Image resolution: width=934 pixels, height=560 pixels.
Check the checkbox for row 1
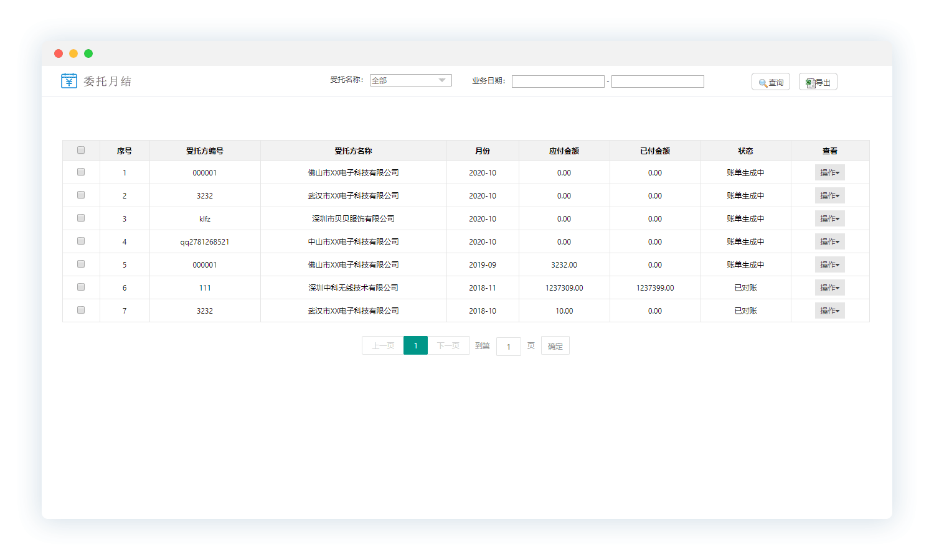click(x=81, y=172)
